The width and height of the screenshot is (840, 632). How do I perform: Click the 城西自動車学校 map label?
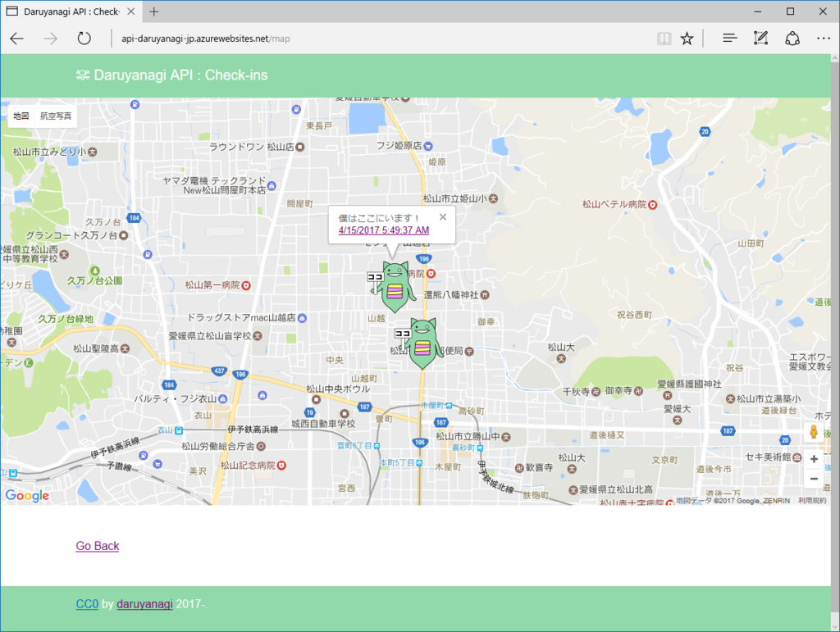[323, 424]
